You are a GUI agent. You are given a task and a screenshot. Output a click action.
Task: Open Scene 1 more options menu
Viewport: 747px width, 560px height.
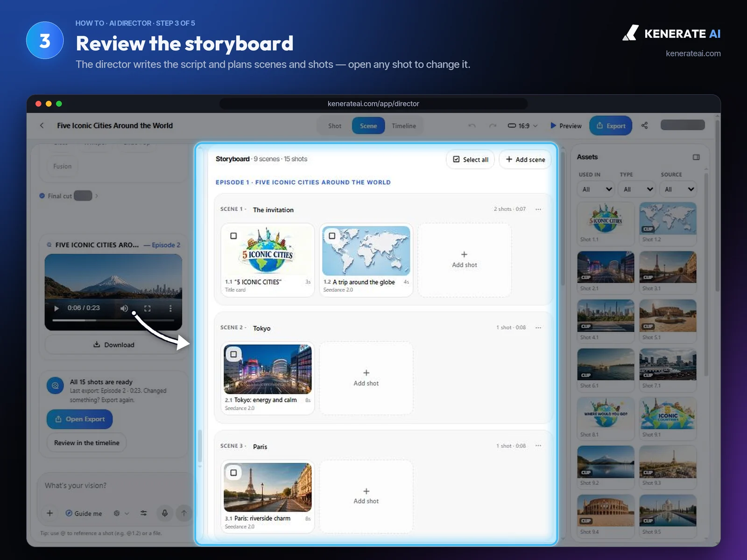(538, 209)
